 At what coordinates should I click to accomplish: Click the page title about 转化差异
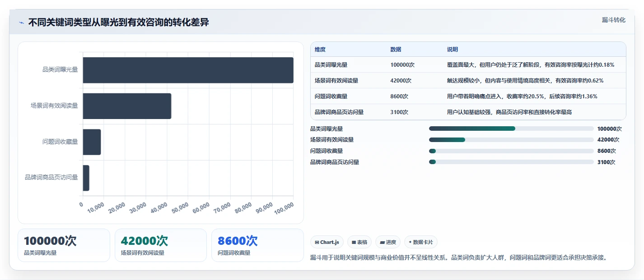(x=119, y=22)
